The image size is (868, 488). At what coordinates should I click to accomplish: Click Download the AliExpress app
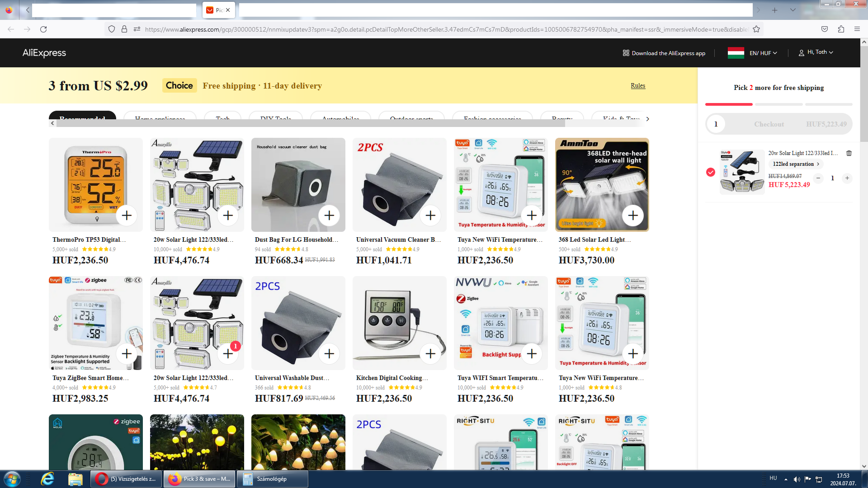[x=664, y=53]
